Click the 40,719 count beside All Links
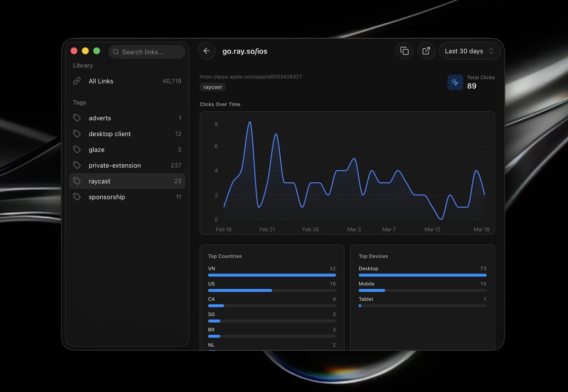The image size is (568, 392). click(x=172, y=81)
